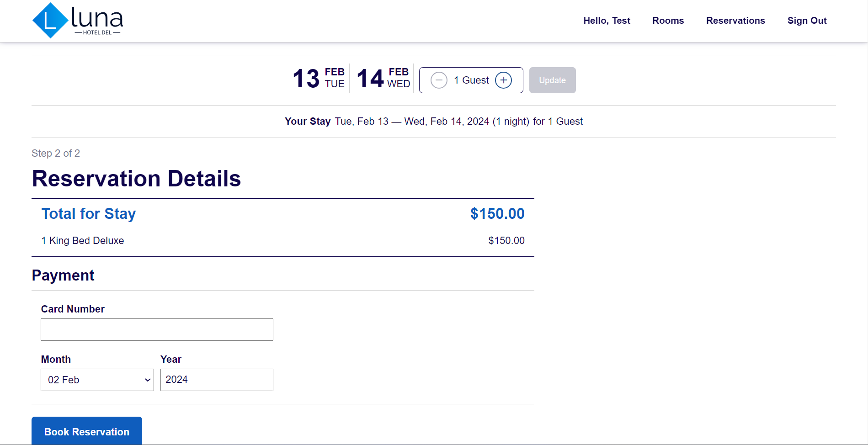Increase guest count with plus icon
Viewport: 868px width, 445px height.
(x=503, y=80)
